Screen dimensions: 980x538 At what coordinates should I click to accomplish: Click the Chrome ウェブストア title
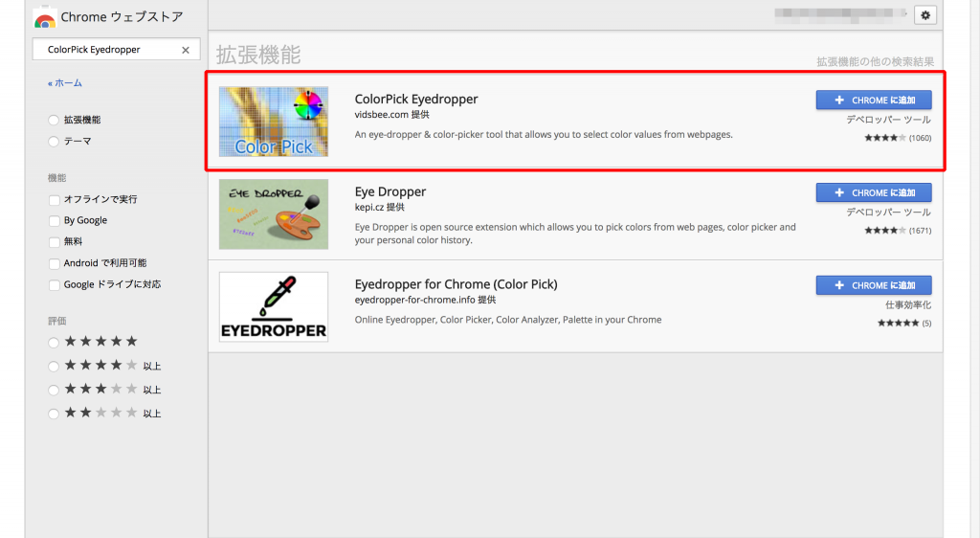tap(122, 17)
